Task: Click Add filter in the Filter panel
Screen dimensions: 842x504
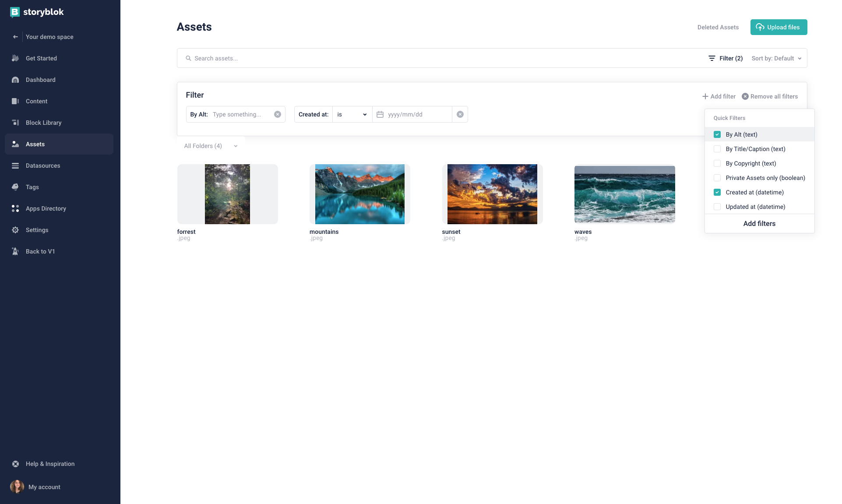Action: (719, 96)
